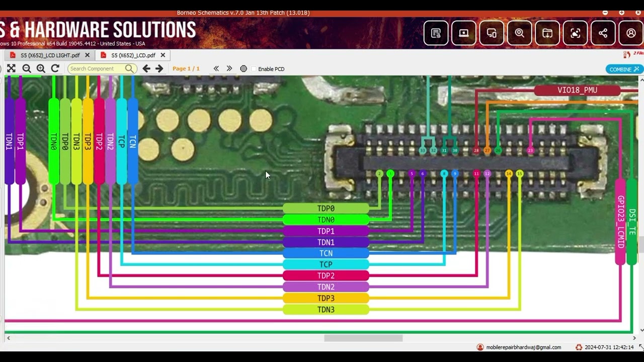Maximize window with plus button
Image resolution: width=644 pixels, height=362 pixels.
pyautogui.click(x=622, y=13)
